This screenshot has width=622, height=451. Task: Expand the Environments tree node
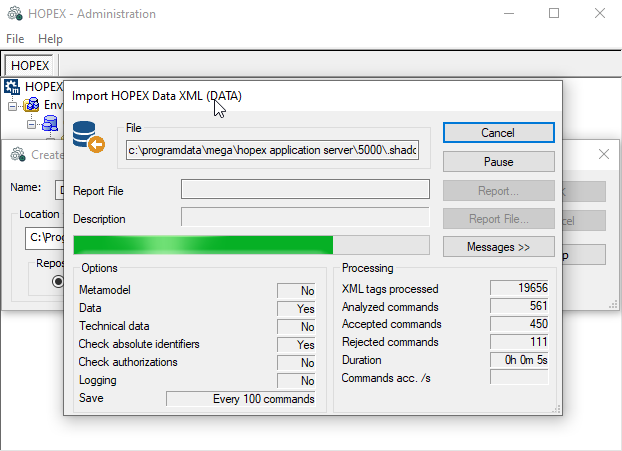pyautogui.click(x=13, y=105)
